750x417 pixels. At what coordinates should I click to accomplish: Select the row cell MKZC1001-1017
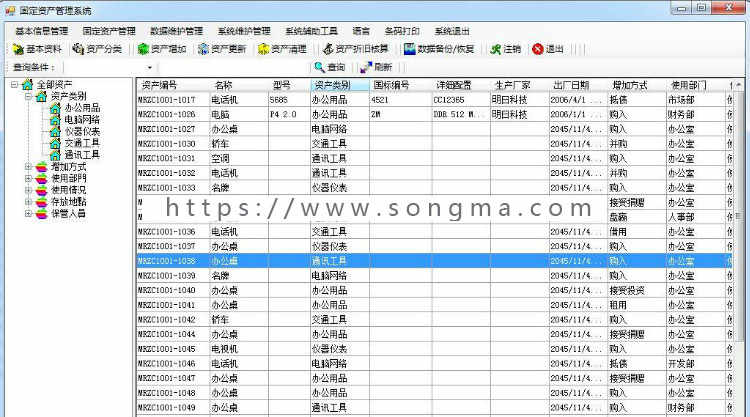pos(173,100)
